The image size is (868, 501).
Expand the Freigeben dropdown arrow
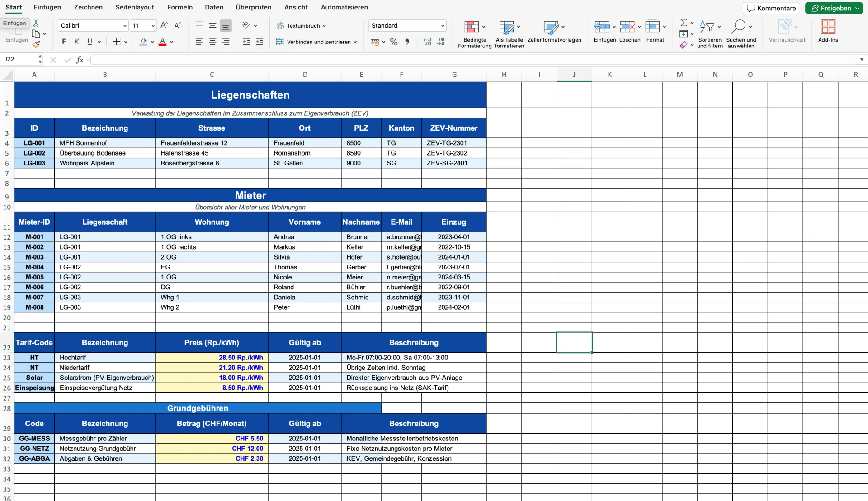tap(858, 8)
